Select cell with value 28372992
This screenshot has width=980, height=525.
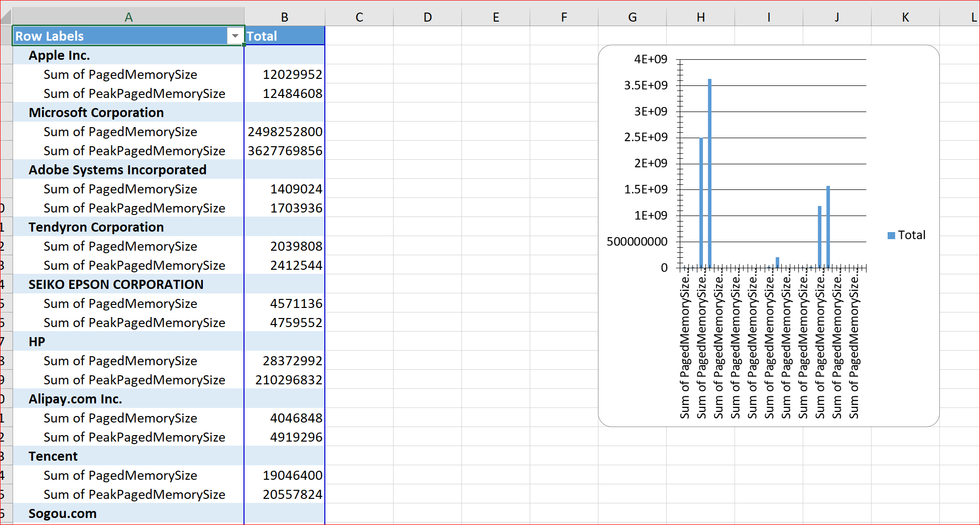coord(285,361)
